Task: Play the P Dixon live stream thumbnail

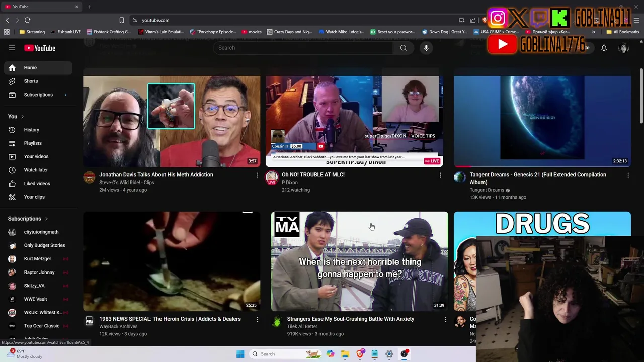Action: (x=354, y=121)
